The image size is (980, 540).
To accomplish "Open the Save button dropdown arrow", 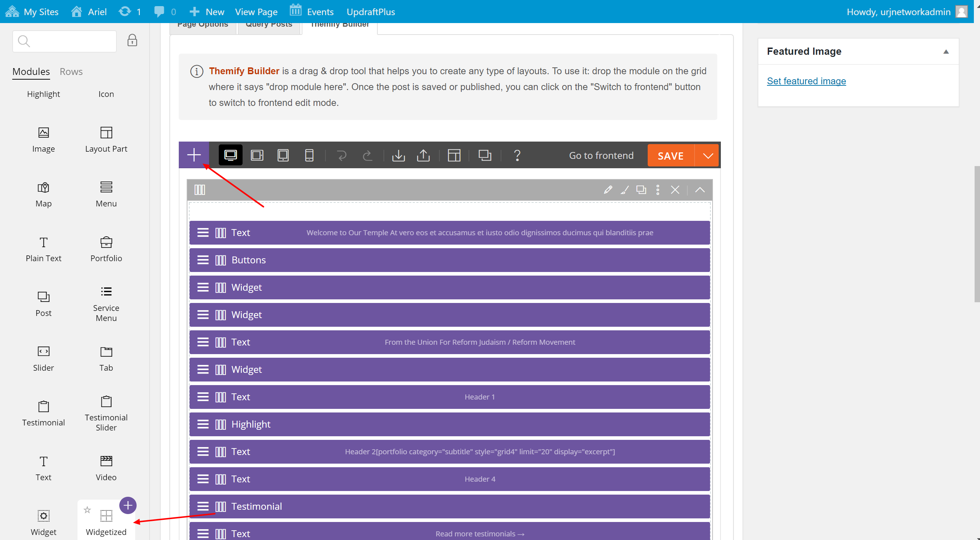I will tap(708, 156).
